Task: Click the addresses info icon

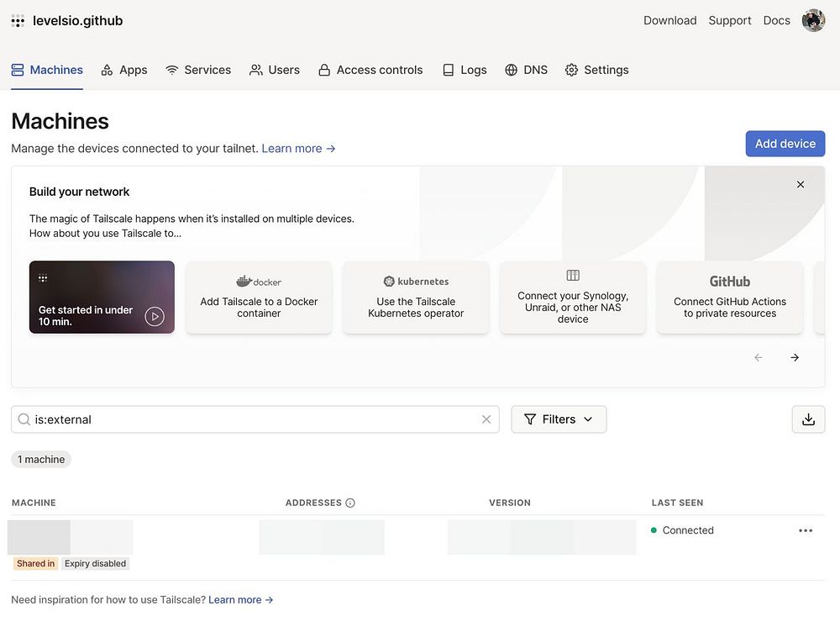Action: [350, 503]
